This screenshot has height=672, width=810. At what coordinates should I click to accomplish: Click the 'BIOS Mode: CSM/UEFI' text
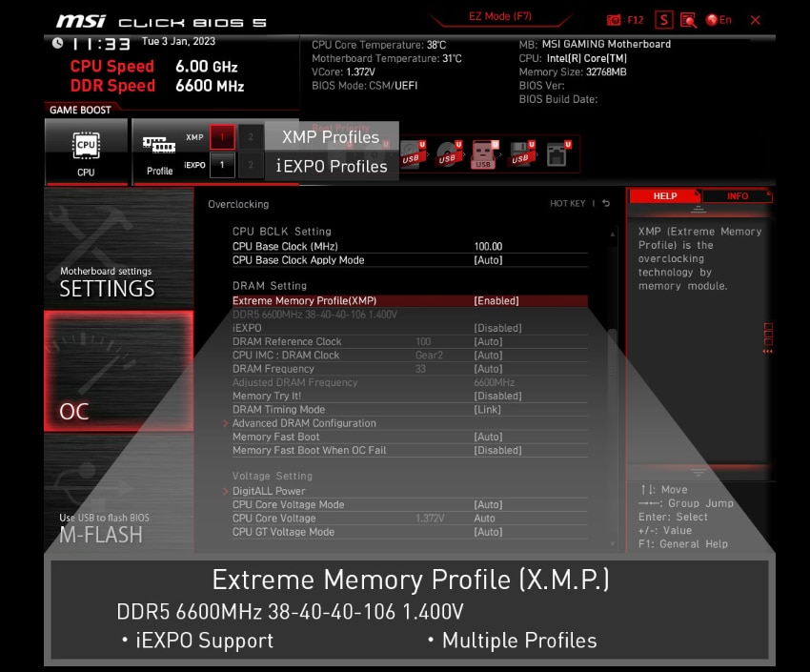pyautogui.click(x=365, y=86)
